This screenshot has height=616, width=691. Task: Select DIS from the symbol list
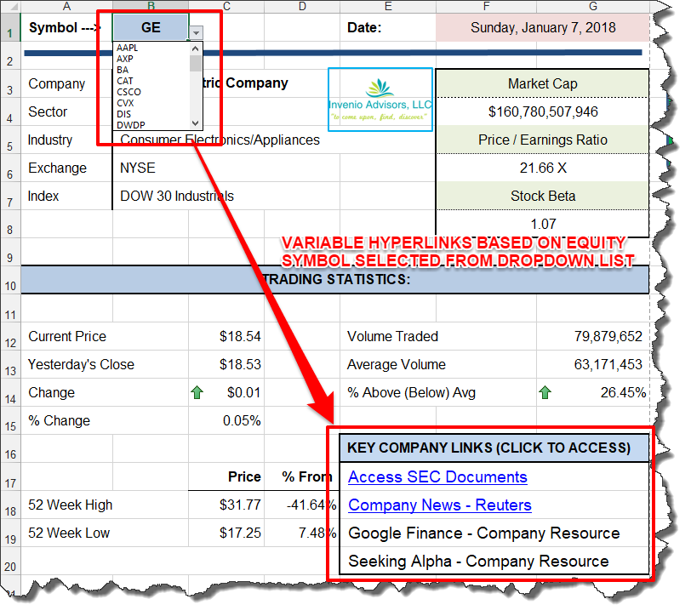[123, 111]
